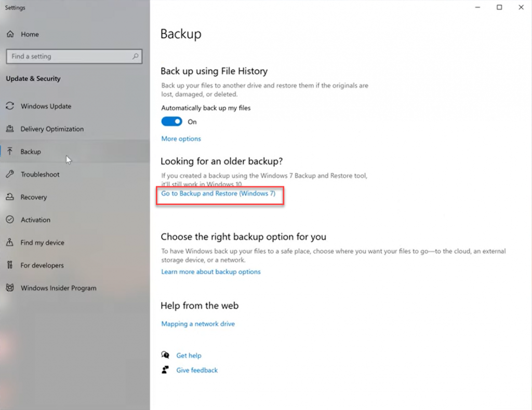
Task: Click the search magnifier icon
Action: click(x=136, y=56)
